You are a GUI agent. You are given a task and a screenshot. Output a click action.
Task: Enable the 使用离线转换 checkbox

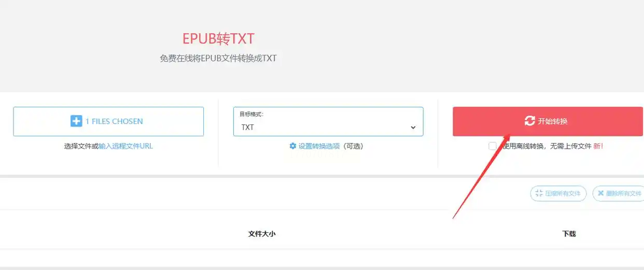click(x=493, y=146)
